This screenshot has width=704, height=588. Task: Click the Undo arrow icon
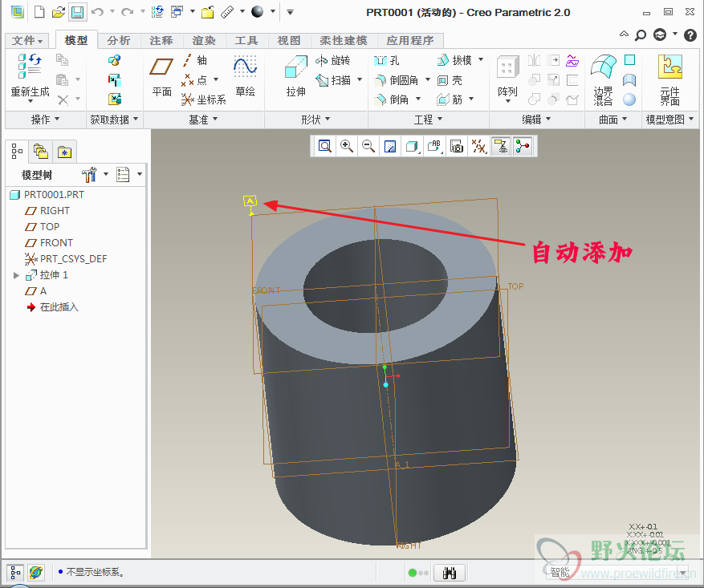97,12
